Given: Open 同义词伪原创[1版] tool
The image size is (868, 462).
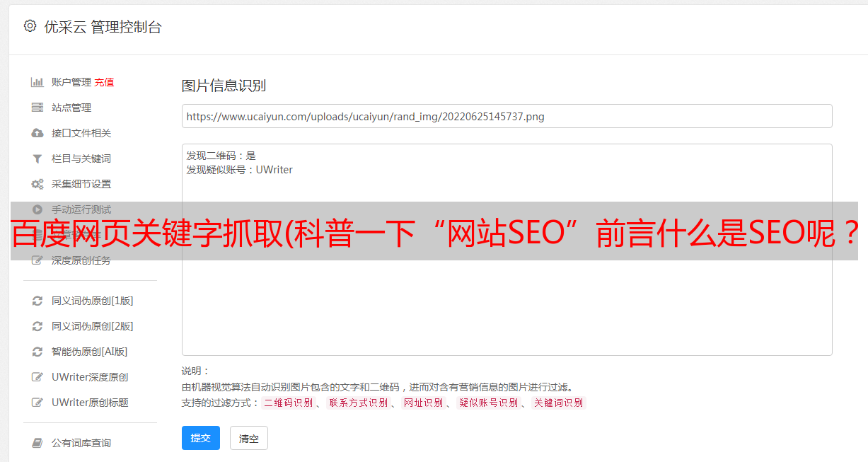Looking at the screenshot, I should (x=93, y=301).
